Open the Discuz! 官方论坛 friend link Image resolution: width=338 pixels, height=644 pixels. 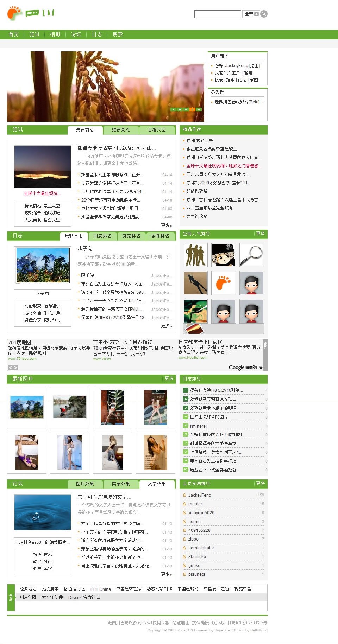(x=84, y=598)
